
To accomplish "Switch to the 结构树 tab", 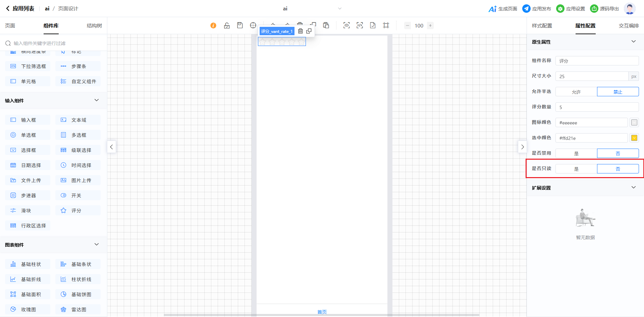I will (94, 26).
